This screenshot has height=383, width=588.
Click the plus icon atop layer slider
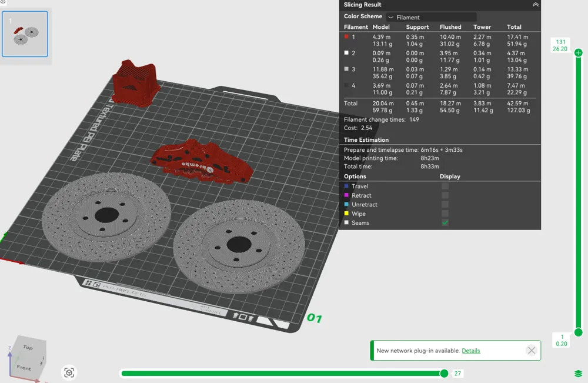pos(578,53)
